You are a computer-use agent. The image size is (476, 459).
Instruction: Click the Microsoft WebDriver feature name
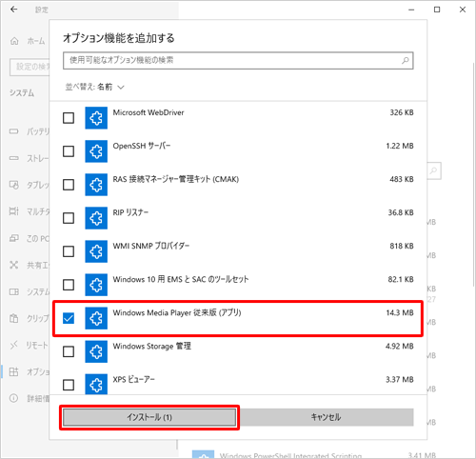[149, 112]
